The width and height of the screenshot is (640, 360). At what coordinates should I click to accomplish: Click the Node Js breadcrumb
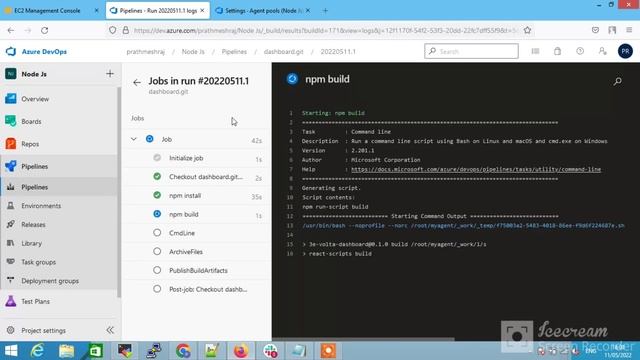click(x=193, y=52)
